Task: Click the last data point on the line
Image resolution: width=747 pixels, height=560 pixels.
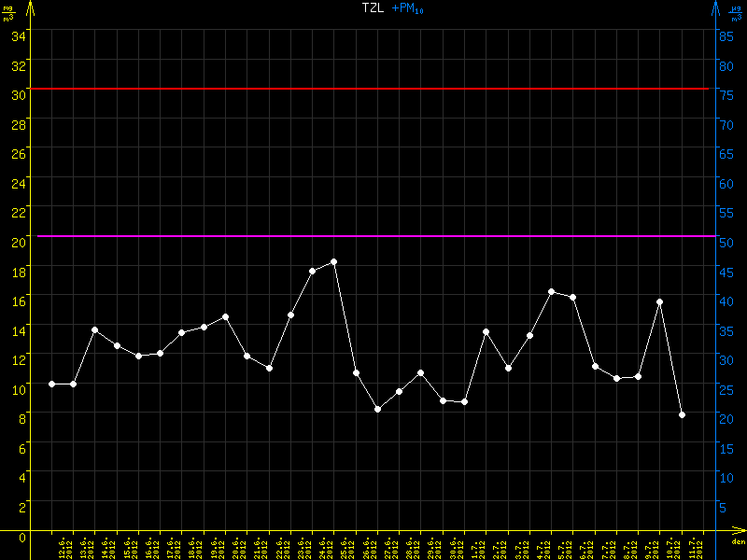Action: click(682, 414)
